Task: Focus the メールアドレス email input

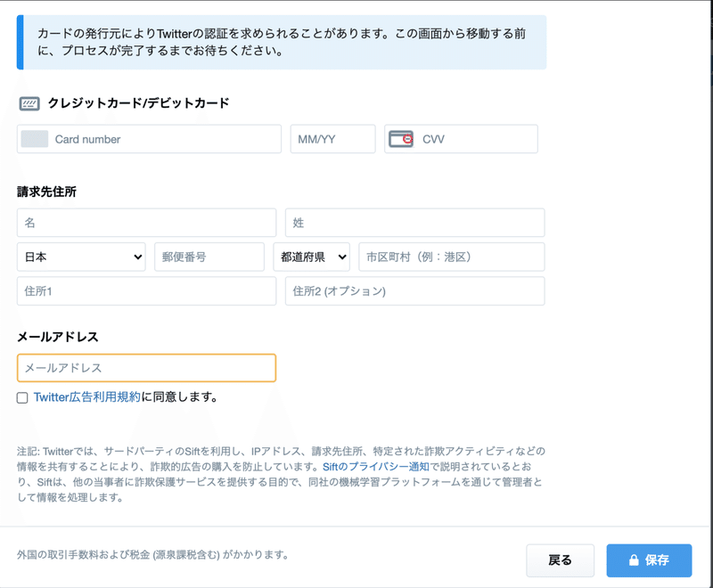Action: click(146, 368)
